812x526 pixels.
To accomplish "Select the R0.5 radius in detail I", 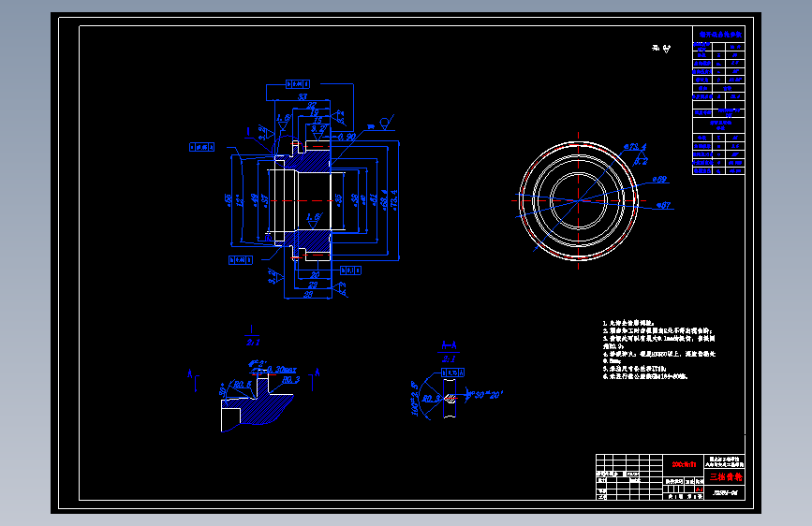I will pos(242,385).
